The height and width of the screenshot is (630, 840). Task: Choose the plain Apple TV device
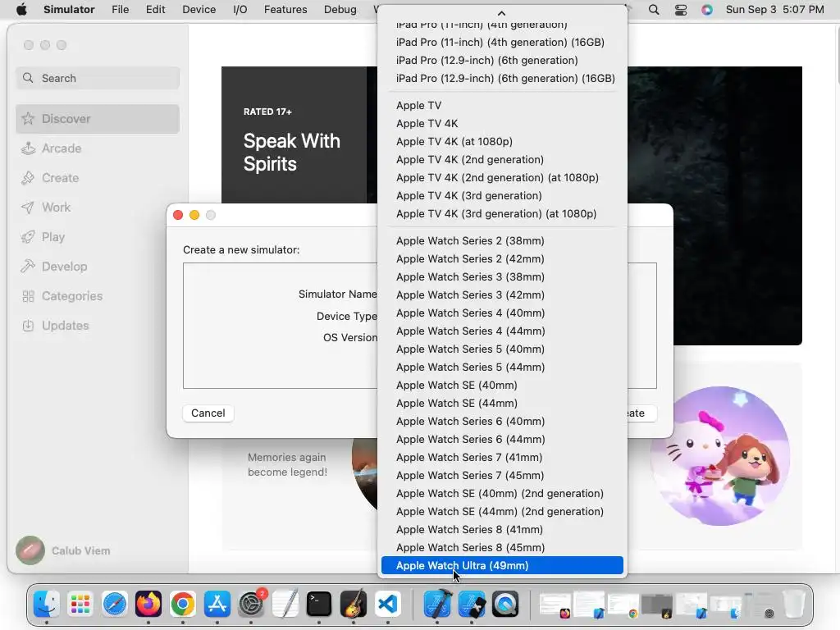click(502, 105)
